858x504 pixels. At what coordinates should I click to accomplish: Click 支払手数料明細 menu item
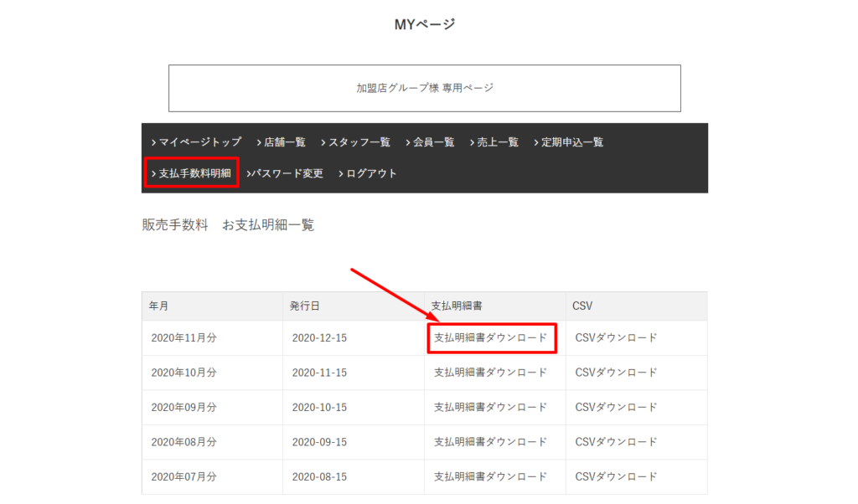coord(194,173)
